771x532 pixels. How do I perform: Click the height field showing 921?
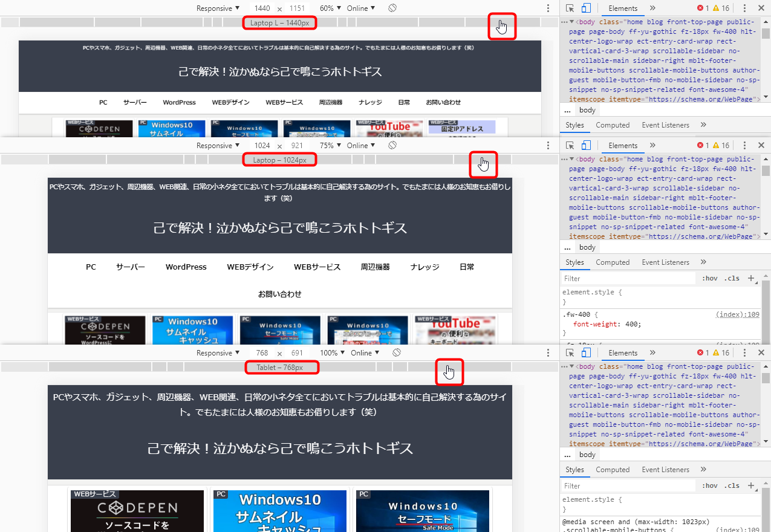(297, 146)
